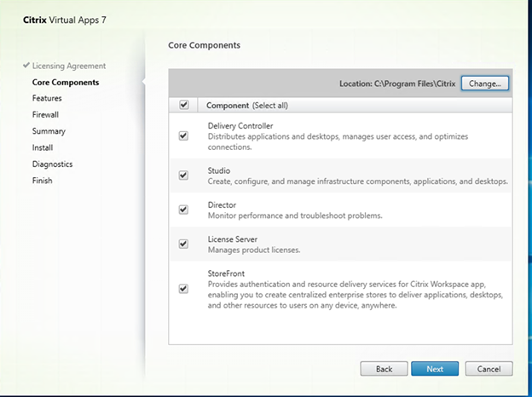Uncheck the Delivery Controller checkbox
The height and width of the screenshot is (397, 532).
[x=183, y=136]
